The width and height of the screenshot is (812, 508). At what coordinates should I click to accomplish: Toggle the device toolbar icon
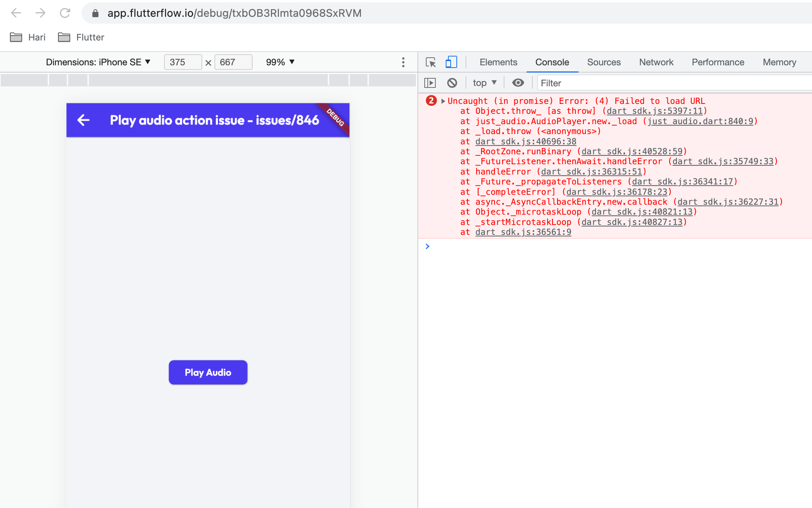click(x=451, y=62)
